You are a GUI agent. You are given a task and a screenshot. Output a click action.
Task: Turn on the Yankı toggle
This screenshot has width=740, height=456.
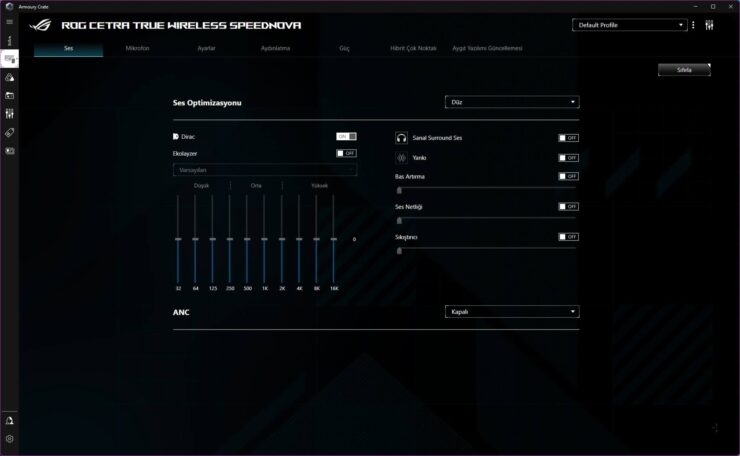point(568,158)
